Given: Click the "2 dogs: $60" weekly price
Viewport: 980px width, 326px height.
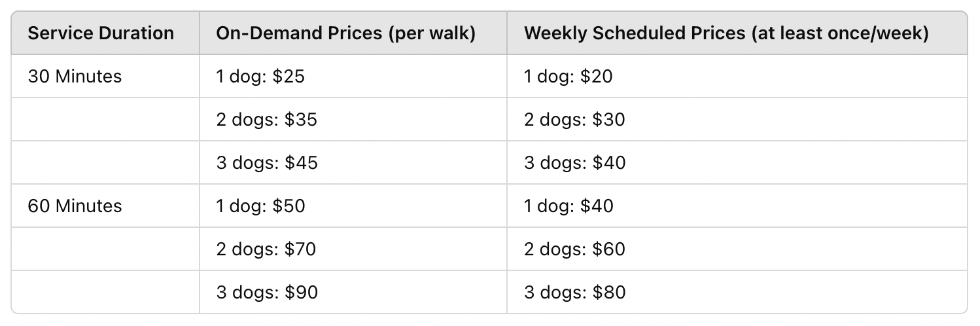Looking at the screenshot, I should 574,249.
